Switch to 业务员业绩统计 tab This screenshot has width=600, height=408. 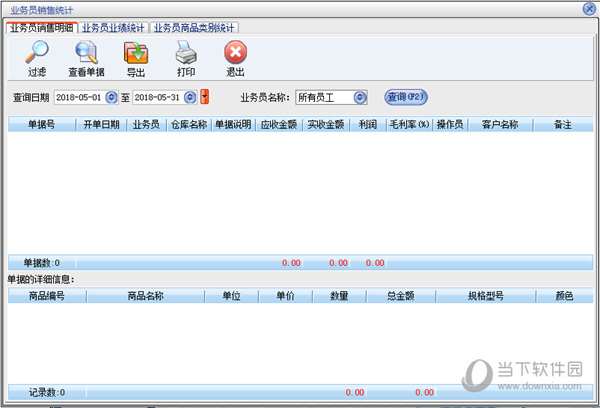(113, 28)
